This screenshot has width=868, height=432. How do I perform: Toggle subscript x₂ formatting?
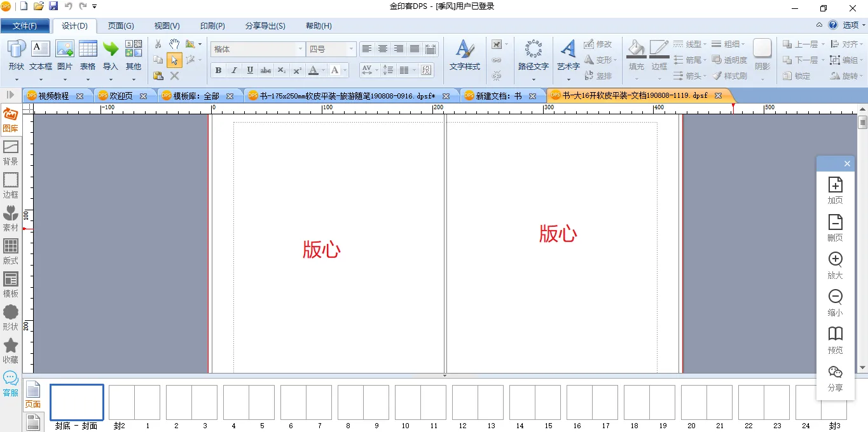[282, 70]
